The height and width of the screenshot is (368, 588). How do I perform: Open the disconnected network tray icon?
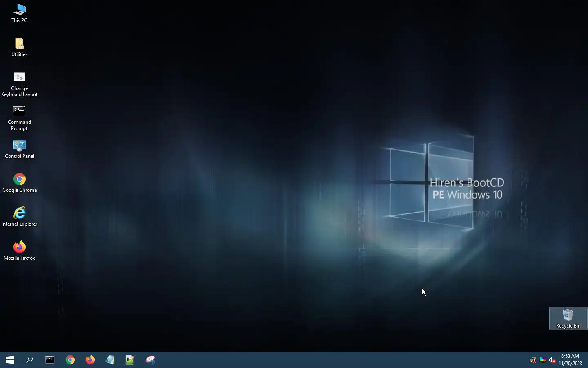532,360
